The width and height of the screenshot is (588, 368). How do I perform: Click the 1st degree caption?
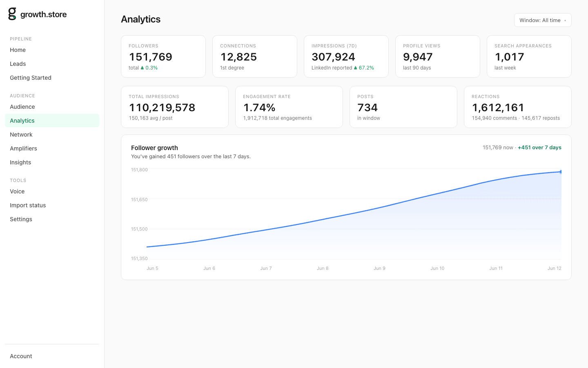(x=232, y=68)
